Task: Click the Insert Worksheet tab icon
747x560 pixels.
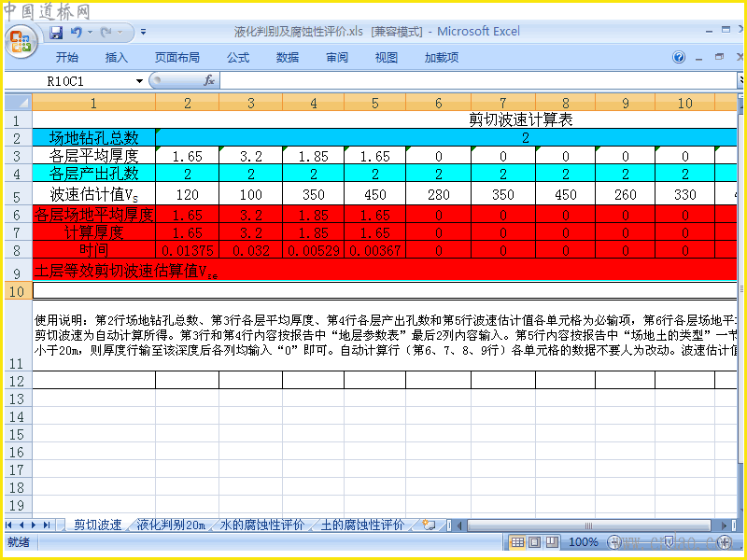Action: click(429, 525)
